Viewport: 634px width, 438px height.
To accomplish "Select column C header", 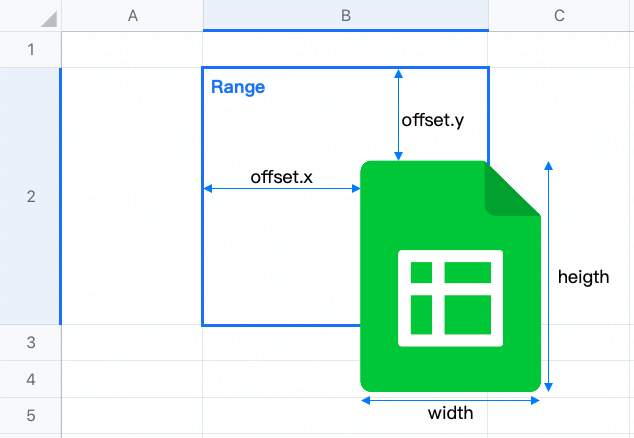I will coord(561,15).
